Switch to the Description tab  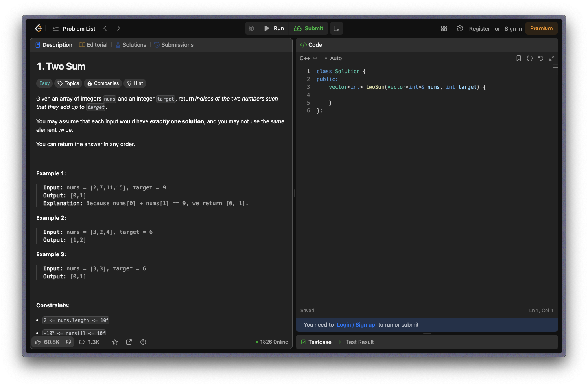pyautogui.click(x=54, y=45)
